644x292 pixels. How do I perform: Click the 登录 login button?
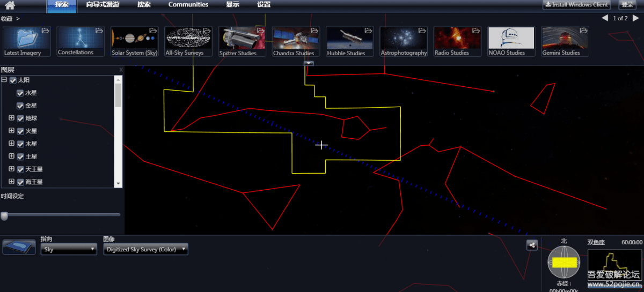pos(627,5)
